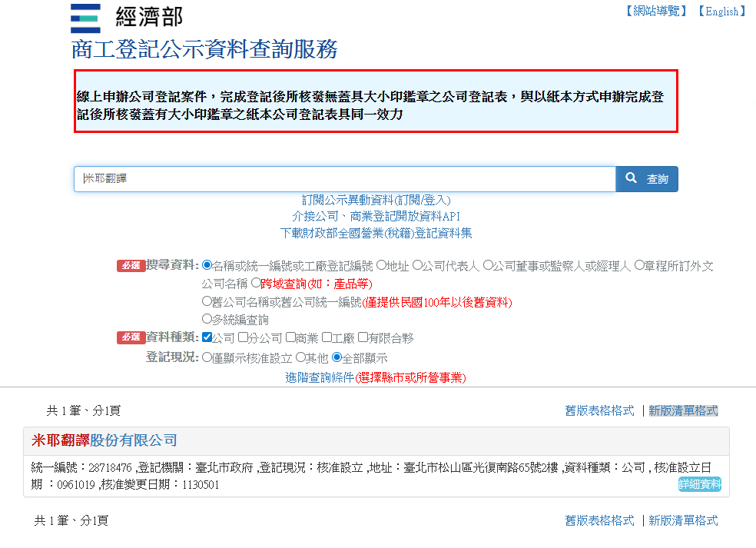Click the company name search input field
This screenshot has height=548, width=756.
point(344,179)
